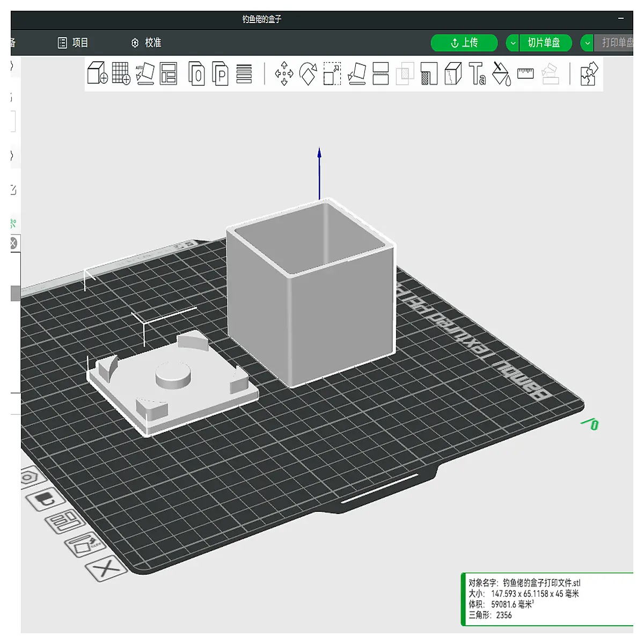The width and height of the screenshot is (644, 644).
Task: Split the model to parts (P icon)
Action: coord(220,74)
